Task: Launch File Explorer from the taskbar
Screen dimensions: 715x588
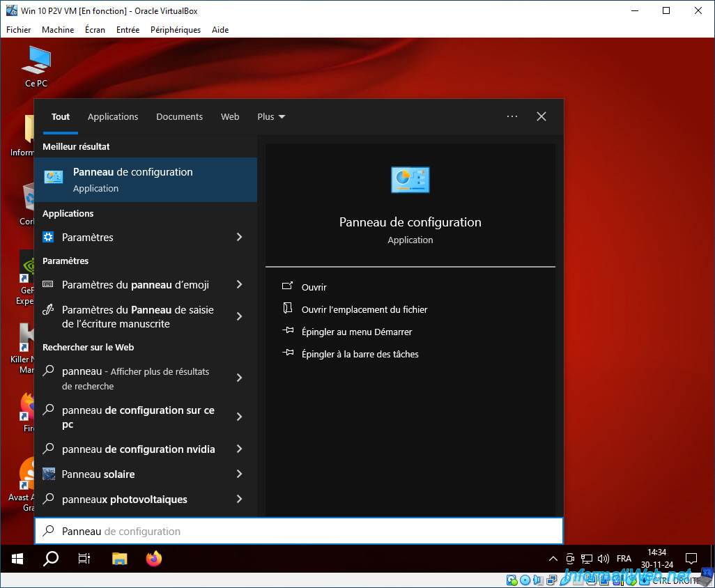Action: (119, 558)
